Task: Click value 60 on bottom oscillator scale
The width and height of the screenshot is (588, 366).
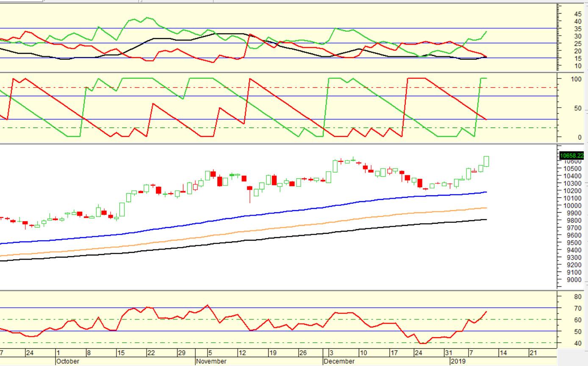Action: (x=578, y=320)
